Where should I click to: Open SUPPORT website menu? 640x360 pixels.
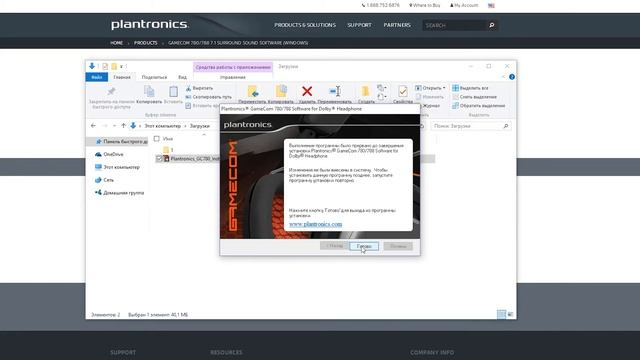(x=359, y=25)
